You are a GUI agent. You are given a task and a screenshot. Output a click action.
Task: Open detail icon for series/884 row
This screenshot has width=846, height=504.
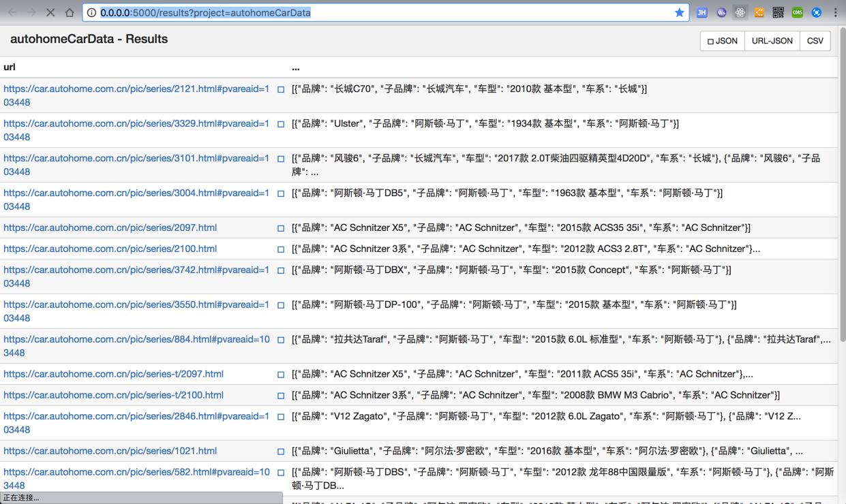(x=281, y=340)
